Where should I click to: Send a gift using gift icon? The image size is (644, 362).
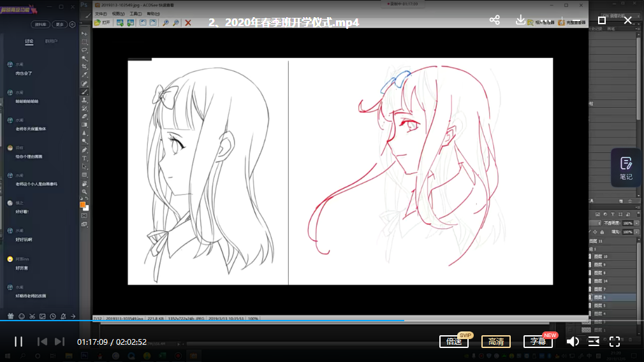[11, 316]
